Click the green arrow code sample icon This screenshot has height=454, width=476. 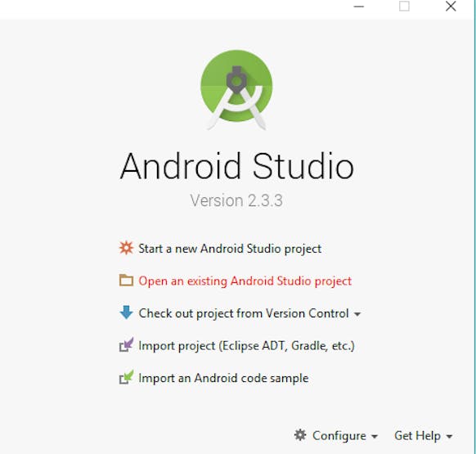(126, 377)
